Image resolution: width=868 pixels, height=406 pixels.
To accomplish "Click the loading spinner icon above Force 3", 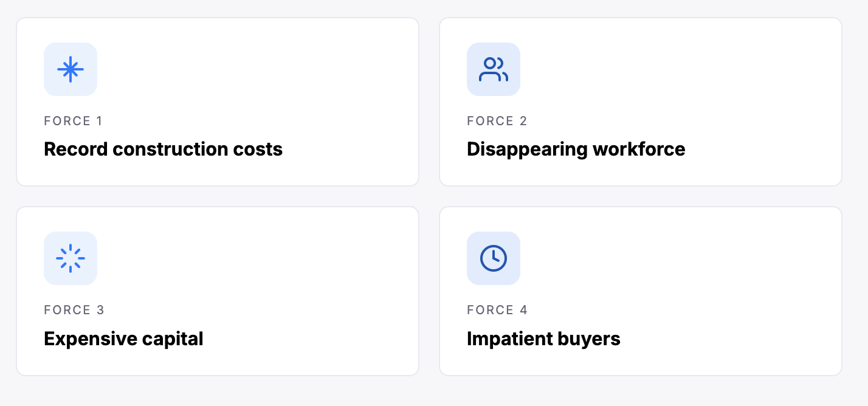I will point(71,258).
